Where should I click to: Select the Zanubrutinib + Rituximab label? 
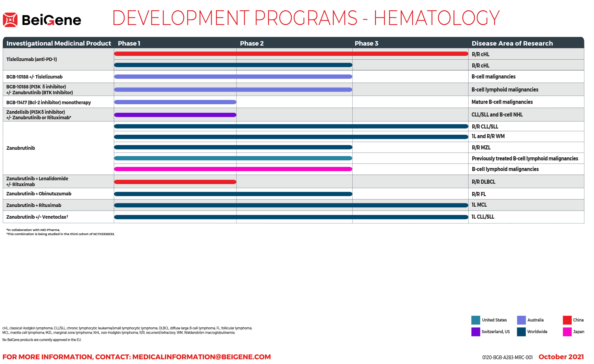[x=34, y=205]
